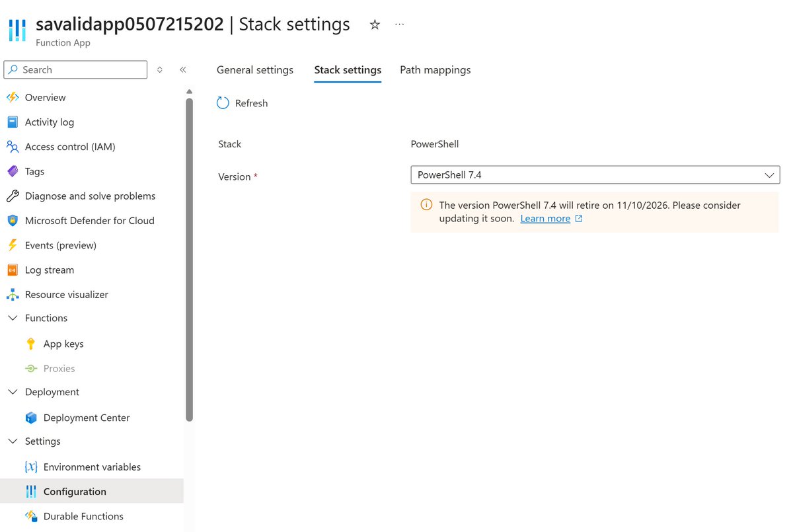Click the Durable Functions icon
The width and height of the screenshot is (793, 532).
pyautogui.click(x=31, y=516)
